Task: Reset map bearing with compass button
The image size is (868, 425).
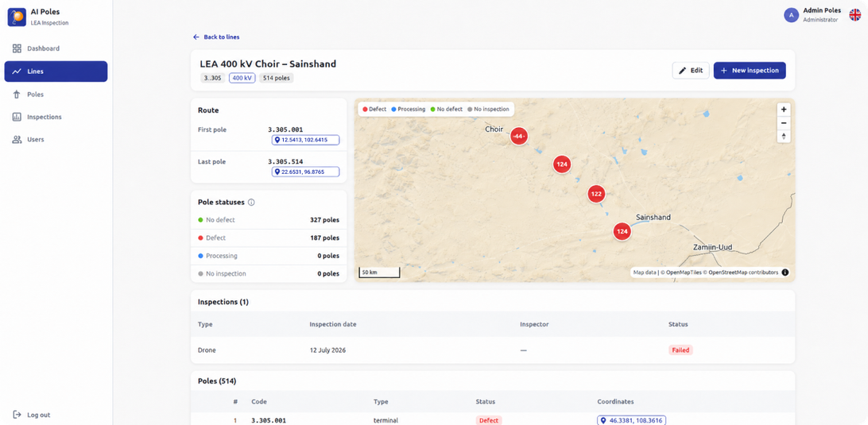Action: tap(783, 136)
